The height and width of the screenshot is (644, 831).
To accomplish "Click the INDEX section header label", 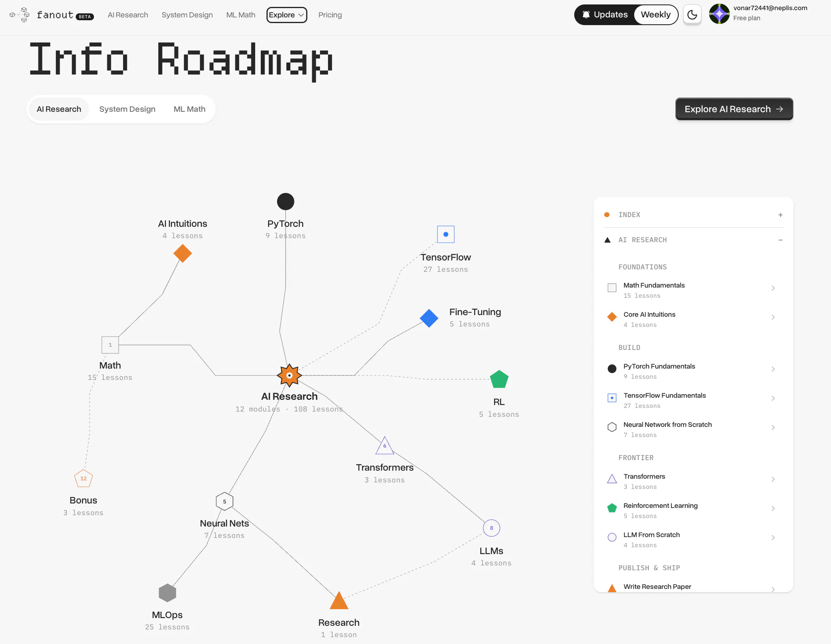I will click(x=629, y=215).
